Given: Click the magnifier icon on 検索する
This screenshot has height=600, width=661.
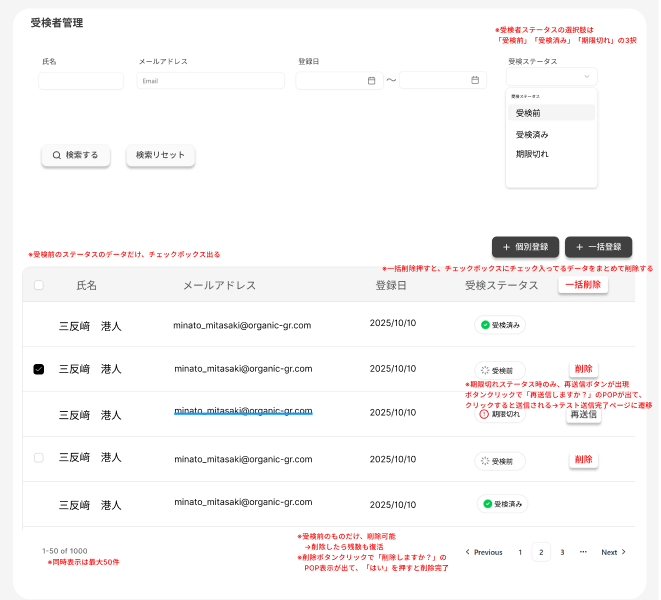Looking at the screenshot, I should [57, 156].
